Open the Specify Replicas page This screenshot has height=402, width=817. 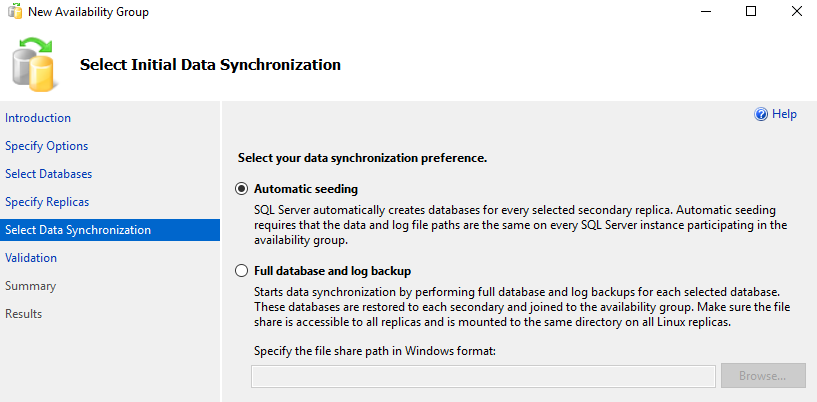(47, 202)
